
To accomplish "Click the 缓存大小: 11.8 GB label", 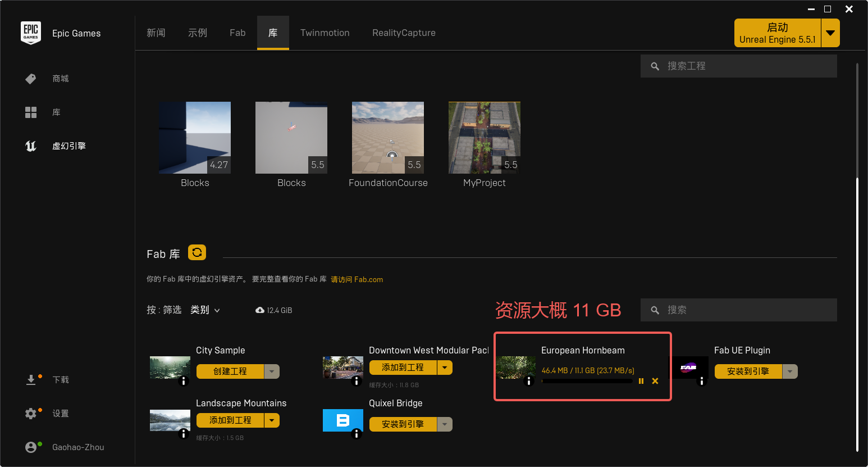I will 394,385.
